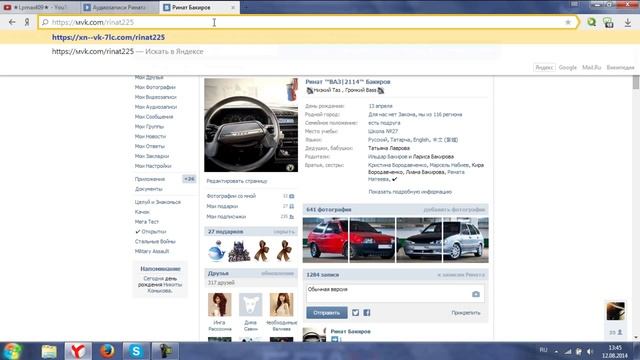640x360 pixels.
Task: Open Татьяна Лаврова relative link
Action: click(x=389, y=148)
